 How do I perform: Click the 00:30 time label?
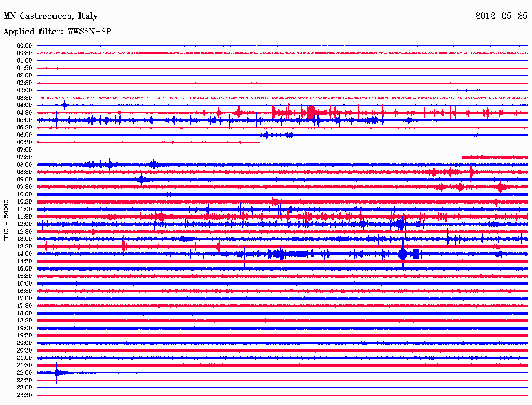pyautogui.click(x=24, y=53)
